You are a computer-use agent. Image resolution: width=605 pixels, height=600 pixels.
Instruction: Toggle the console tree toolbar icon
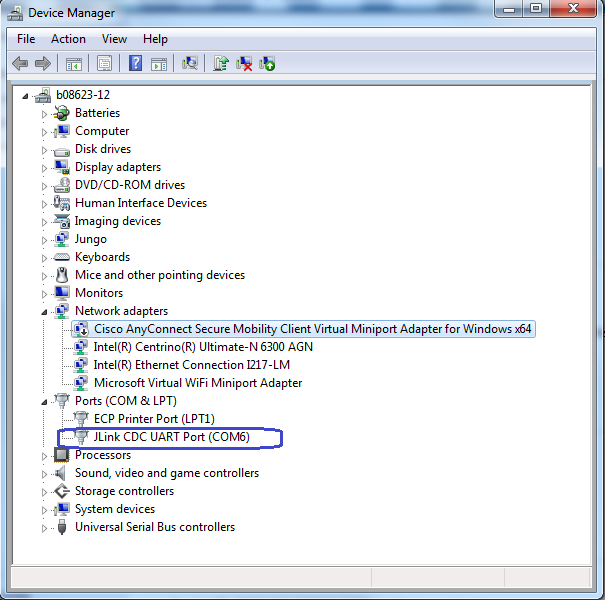pyautogui.click(x=74, y=63)
